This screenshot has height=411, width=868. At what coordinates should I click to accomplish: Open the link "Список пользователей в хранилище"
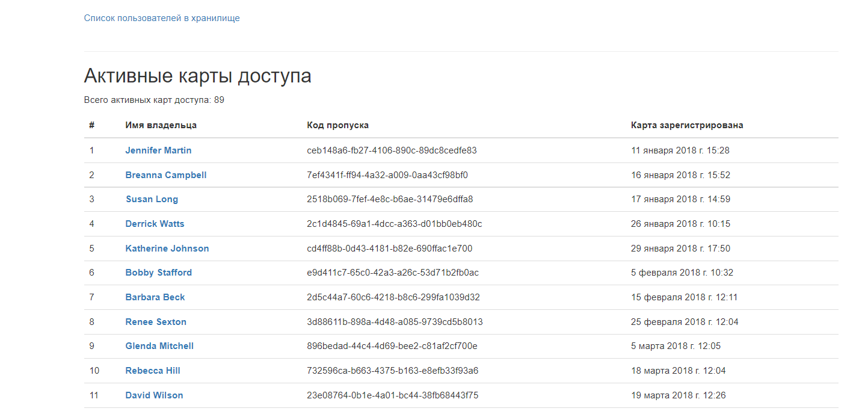tap(162, 18)
